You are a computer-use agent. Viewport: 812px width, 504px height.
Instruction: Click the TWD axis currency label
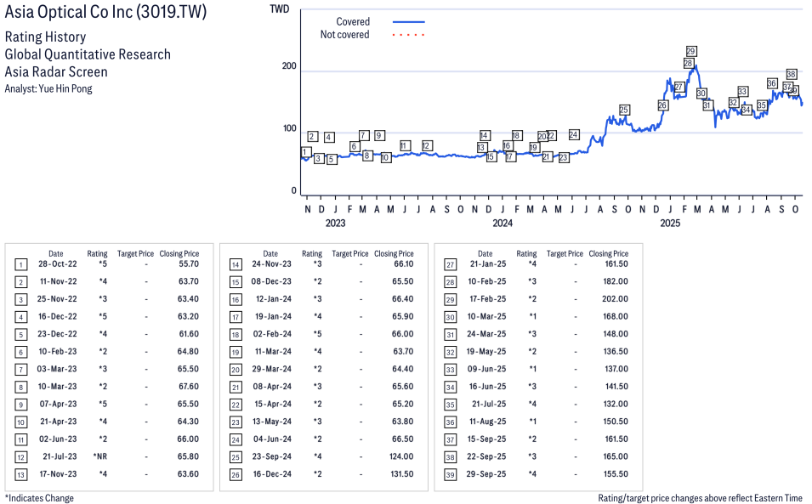pyautogui.click(x=278, y=8)
